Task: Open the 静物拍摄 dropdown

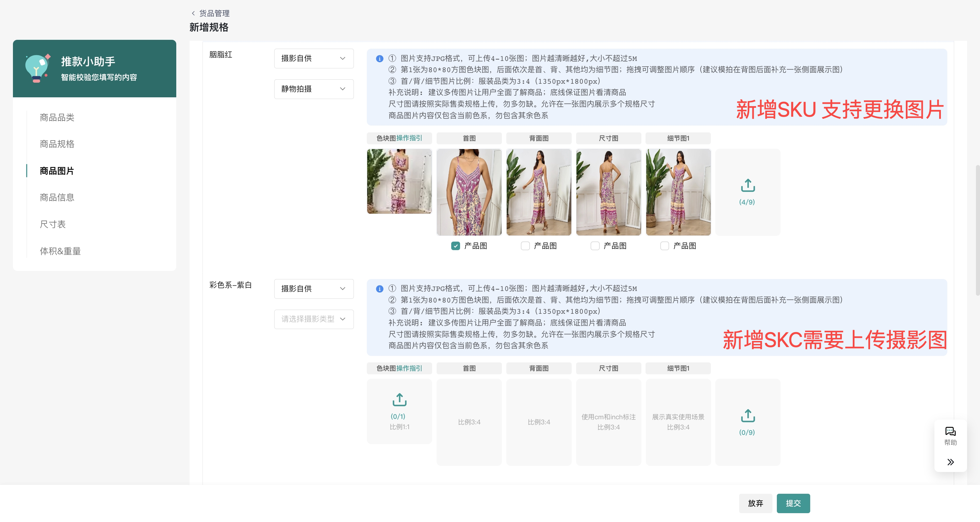Action: [314, 89]
